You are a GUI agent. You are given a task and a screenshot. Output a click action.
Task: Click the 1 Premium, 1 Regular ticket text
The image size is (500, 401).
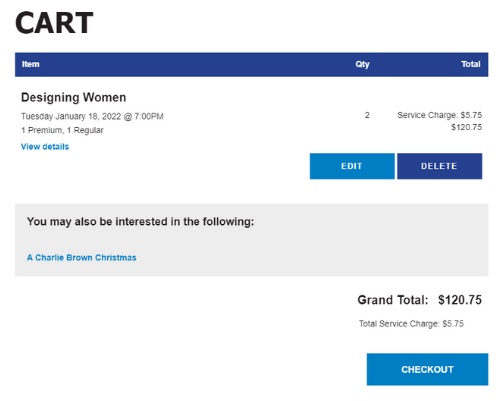[x=62, y=130]
